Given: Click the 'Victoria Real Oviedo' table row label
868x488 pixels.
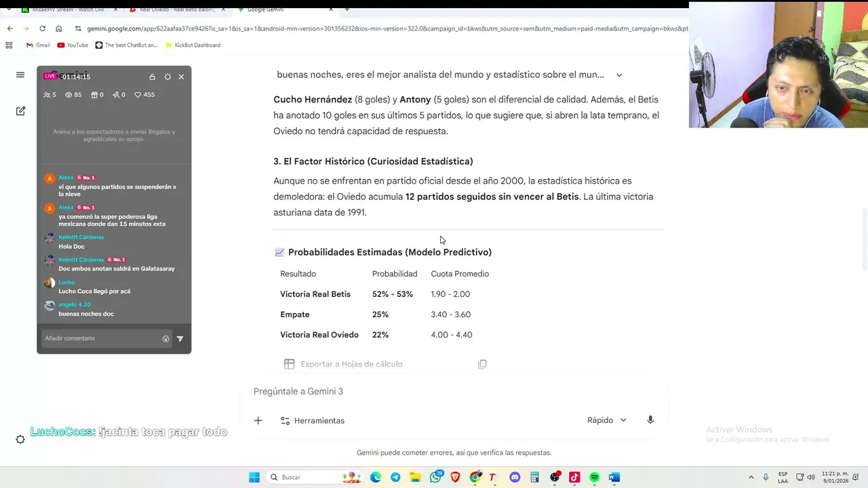Looking at the screenshot, I should pyautogui.click(x=319, y=335).
